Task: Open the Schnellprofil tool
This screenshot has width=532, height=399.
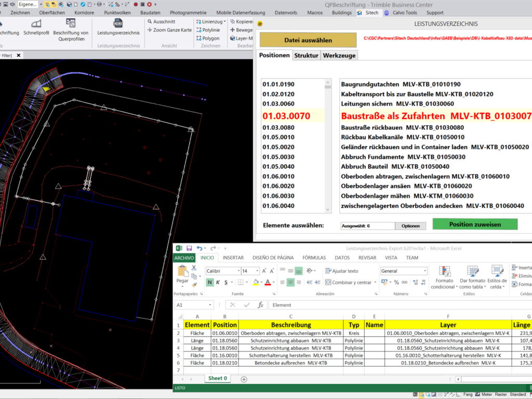Action: pyautogui.click(x=36, y=27)
